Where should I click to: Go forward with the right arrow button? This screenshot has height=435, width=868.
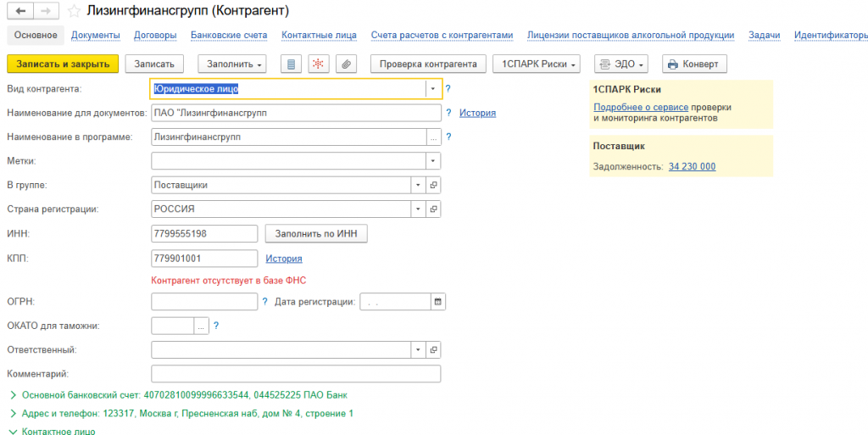click(46, 10)
